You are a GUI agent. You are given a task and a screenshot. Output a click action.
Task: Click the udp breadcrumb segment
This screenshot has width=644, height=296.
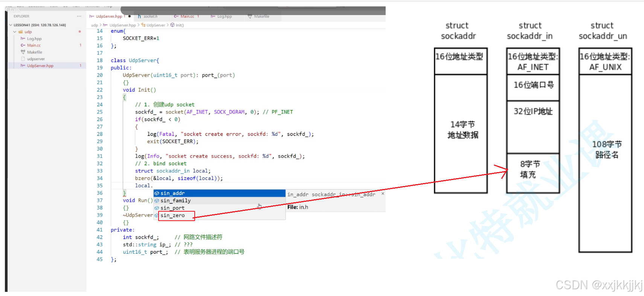pos(94,25)
